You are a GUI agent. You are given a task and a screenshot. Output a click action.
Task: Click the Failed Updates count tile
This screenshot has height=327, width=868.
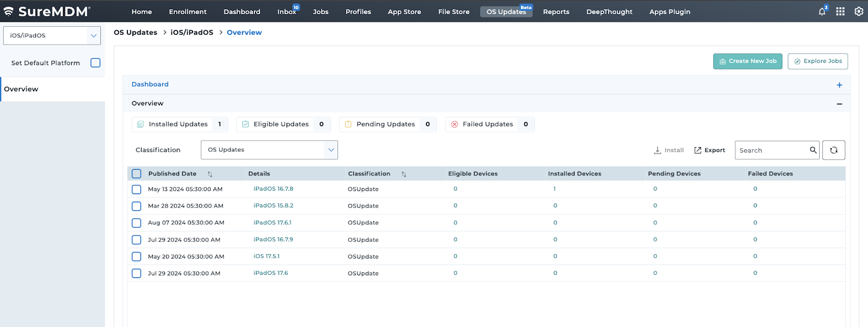point(490,124)
